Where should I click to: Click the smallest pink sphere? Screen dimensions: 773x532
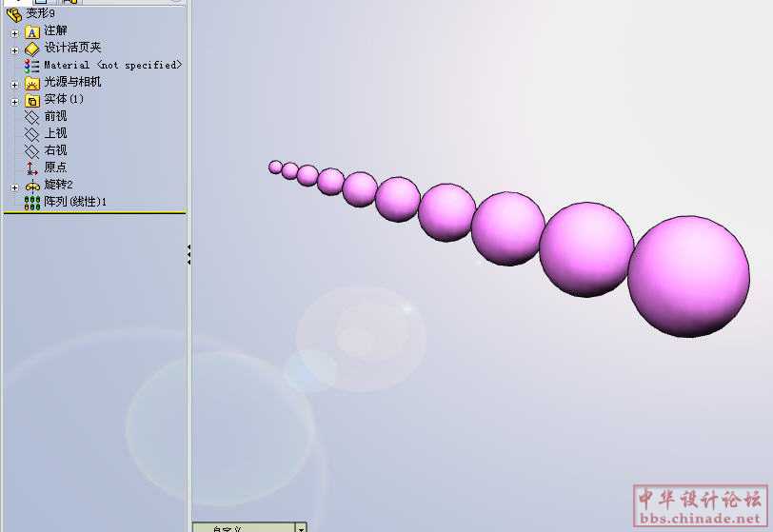(275, 167)
